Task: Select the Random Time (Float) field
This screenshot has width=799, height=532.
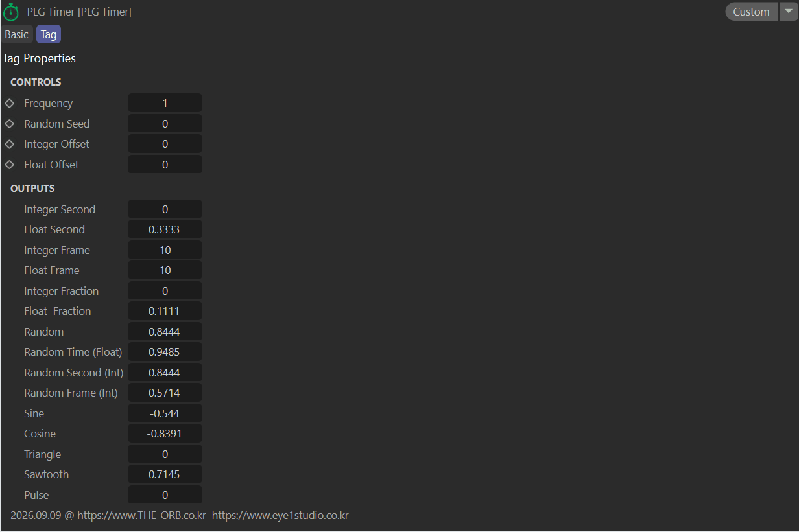Action: click(165, 352)
